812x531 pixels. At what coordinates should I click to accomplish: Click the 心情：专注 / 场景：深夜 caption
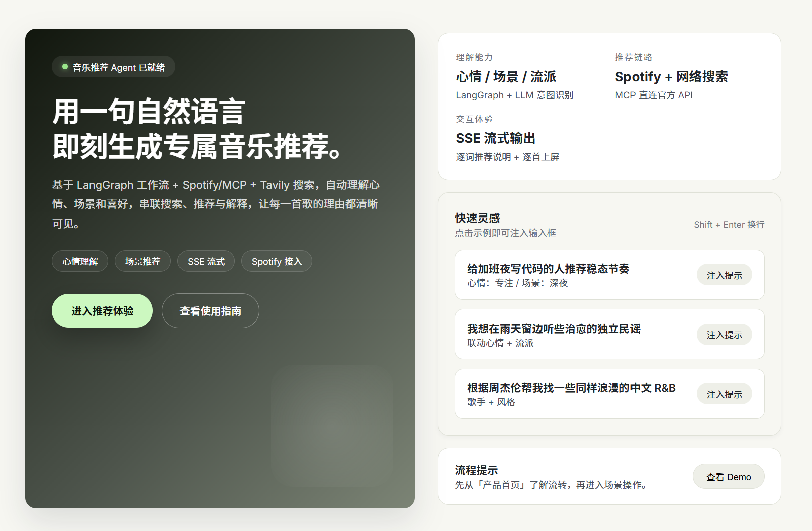pyautogui.click(x=517, y=283)
